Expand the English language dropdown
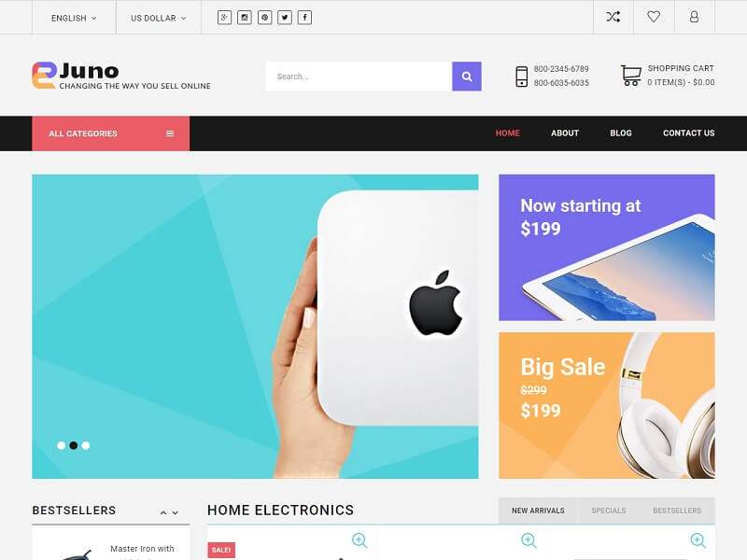Image resolution: width=747 pixels, height=560 pixels. coord(74,18)
